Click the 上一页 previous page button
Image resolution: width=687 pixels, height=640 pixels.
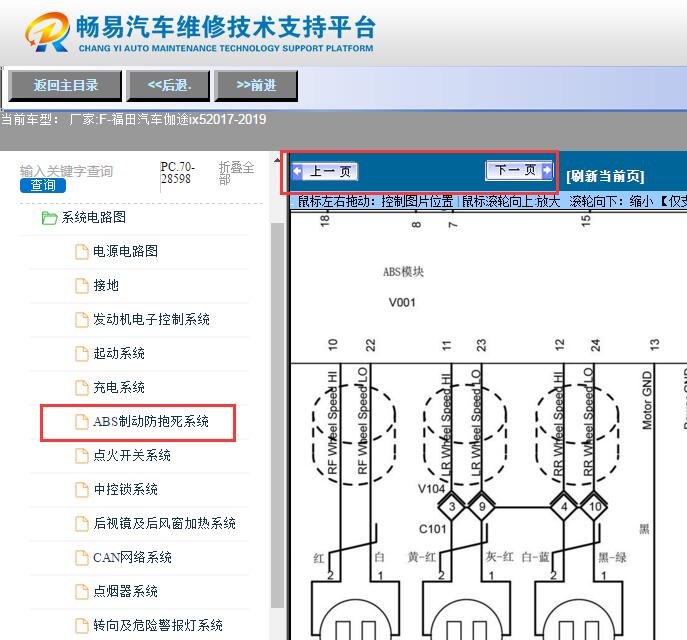tap(325, 171)
